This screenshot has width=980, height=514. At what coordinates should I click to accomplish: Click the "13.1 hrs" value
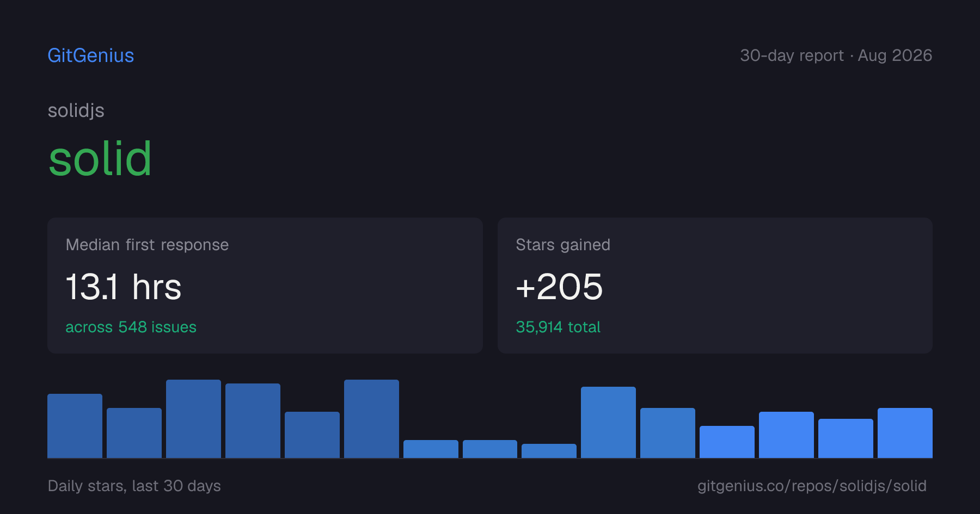click(x=124, y=287)
